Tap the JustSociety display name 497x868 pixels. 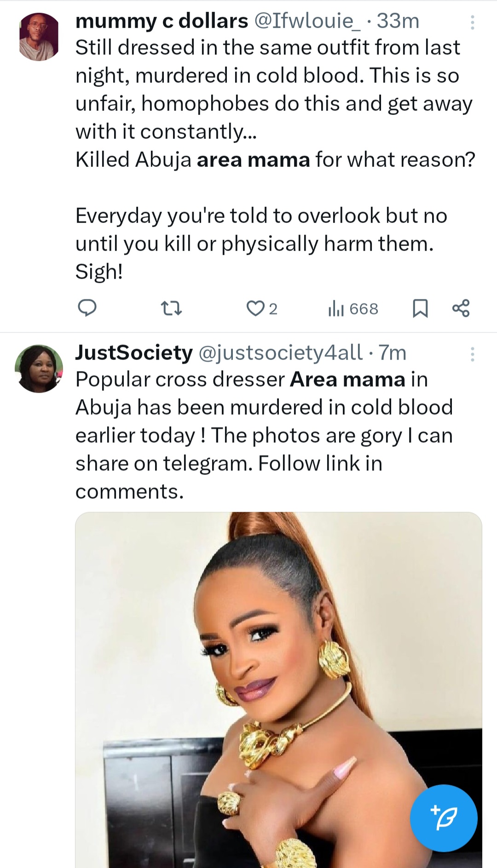pos(134,353)
